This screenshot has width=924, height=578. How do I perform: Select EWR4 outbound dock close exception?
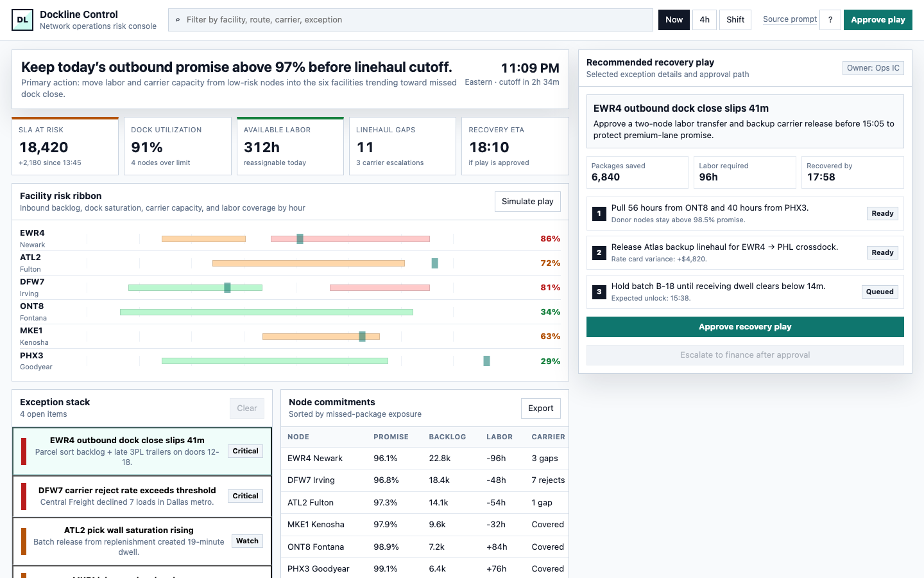point(142,451)
